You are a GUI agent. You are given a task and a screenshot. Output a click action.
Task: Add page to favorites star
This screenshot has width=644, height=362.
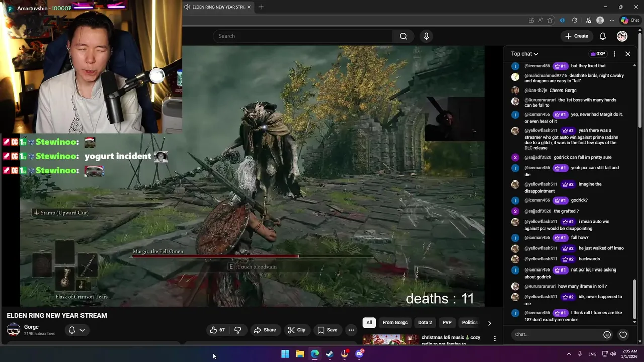[550, 20]
